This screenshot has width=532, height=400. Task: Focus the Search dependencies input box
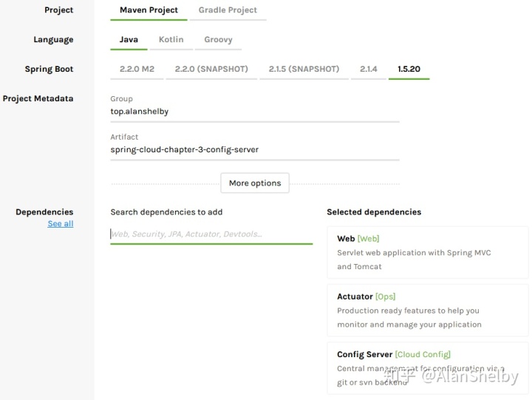point(211,234)
